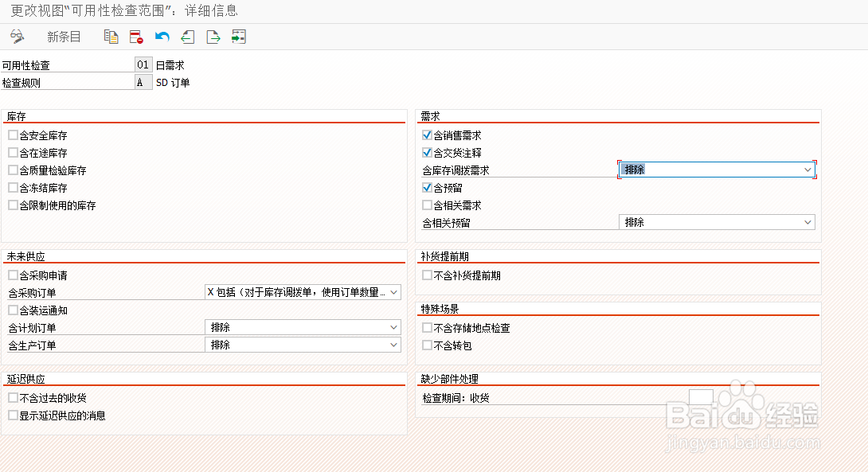Tick 含质量检验库存 checkbox
Image resolution: width=868 pixels, height=472 pixels.
pos(14,170)
